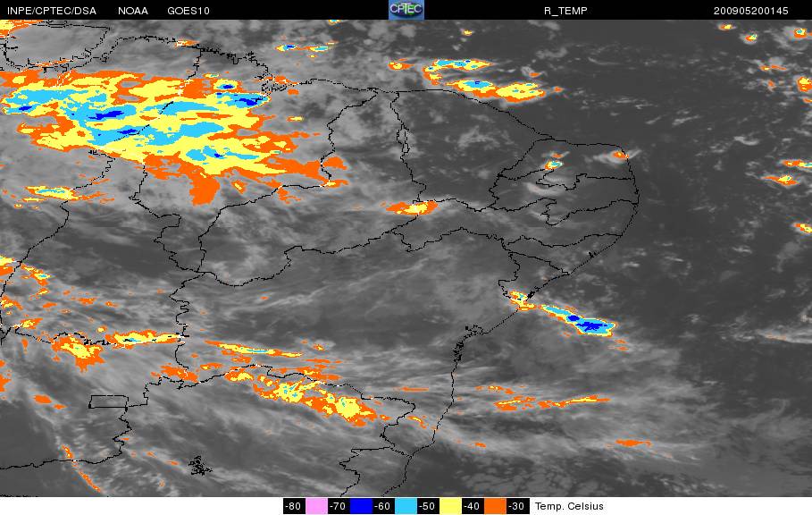Click the GOES10 satellite label
Image resolution: width=812 pixels, height=515 pixels.
tap(188, 11)
